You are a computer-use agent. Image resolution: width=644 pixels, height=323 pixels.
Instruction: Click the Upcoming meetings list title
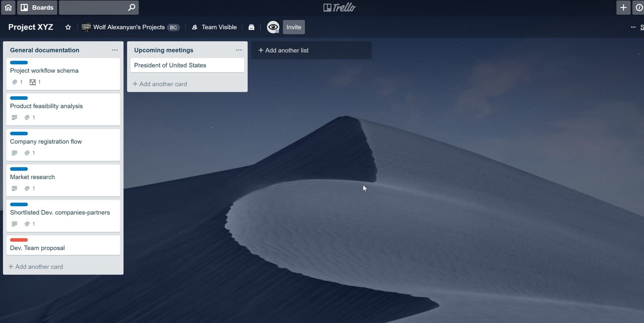coord(164,50)
